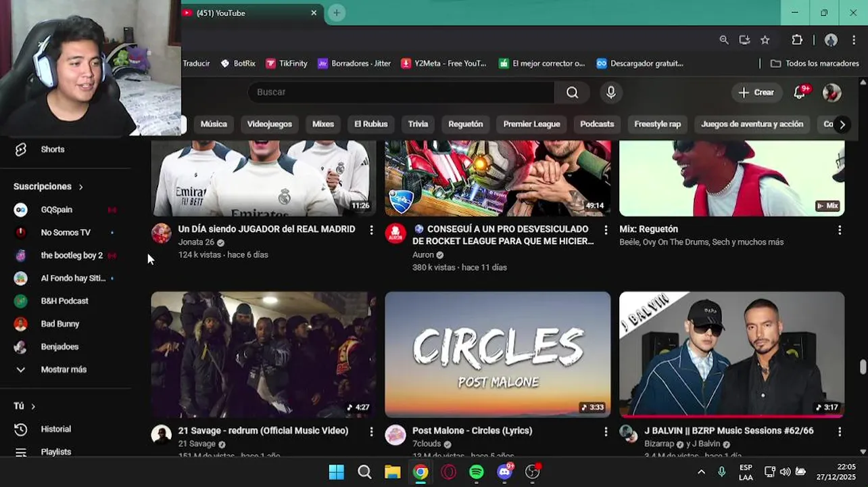Viewport: 868px width, 487px height.
Task: Open Todos los marcadores folder
Action: click(815, 64)
